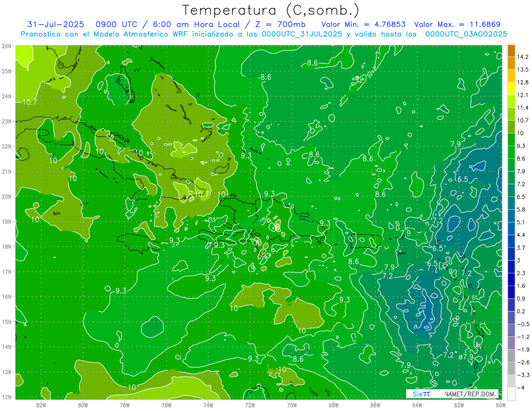Viewport: 532px width, 411px height.
Task: Click the 78W longitude axis label
Action: [125, 405]
